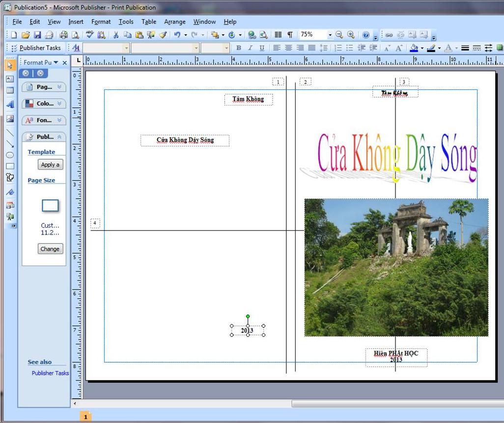Open the font size dropdown

(226, 48)
